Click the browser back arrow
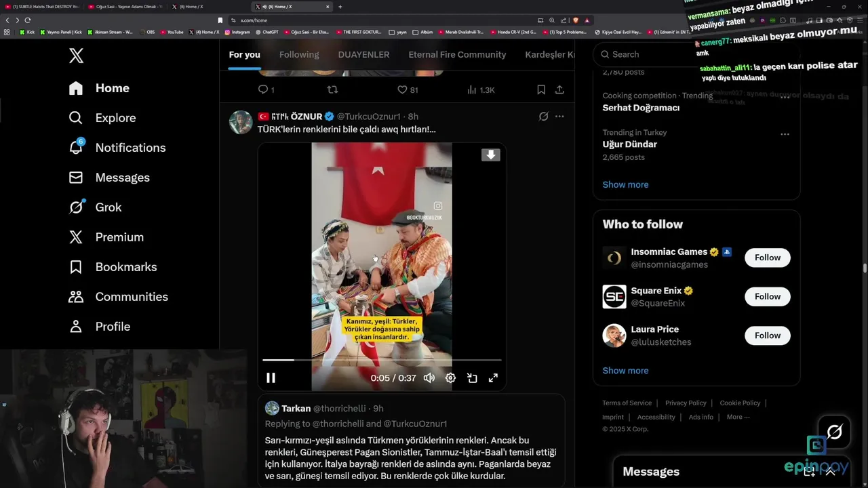Screen dimensions: 868x488 coord(7,20)
